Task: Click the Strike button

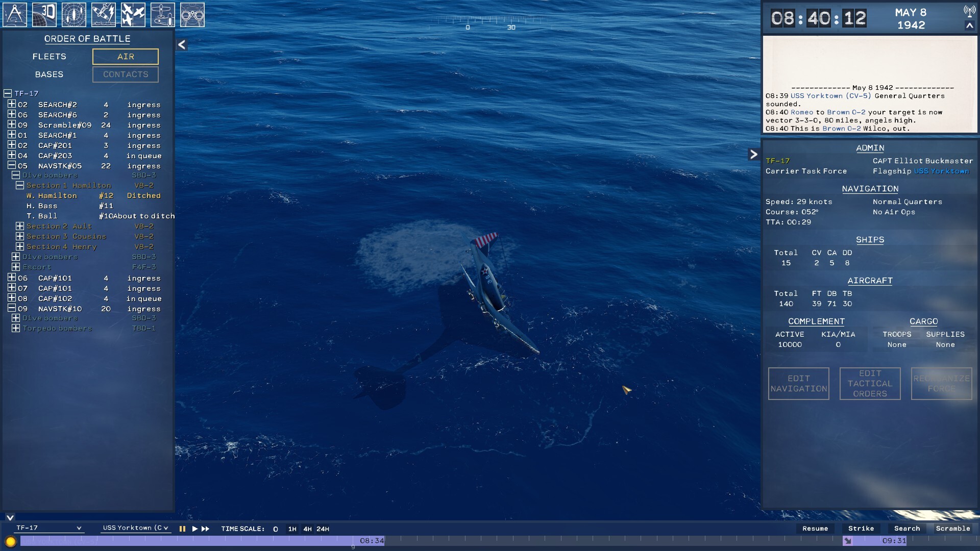Action: click(861, 529)
